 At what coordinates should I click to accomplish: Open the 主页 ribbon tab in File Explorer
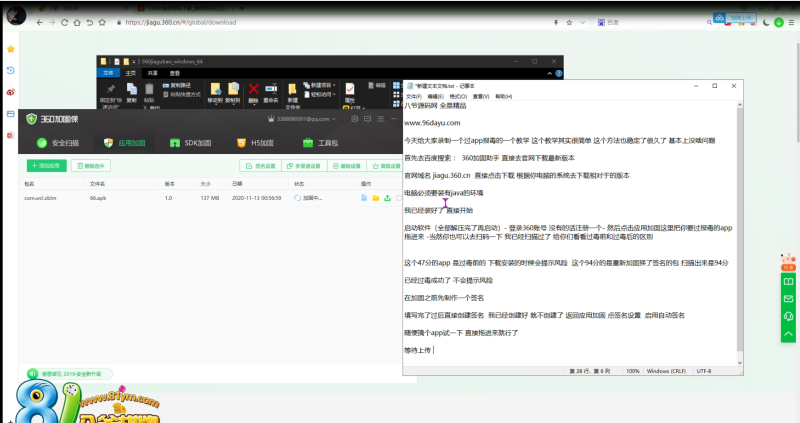(x=131, y=73)
